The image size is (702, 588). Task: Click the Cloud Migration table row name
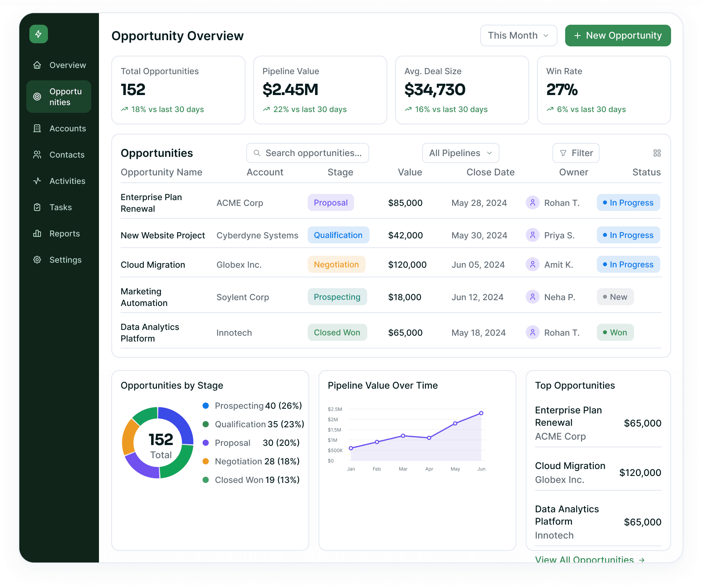pos(153,265)
